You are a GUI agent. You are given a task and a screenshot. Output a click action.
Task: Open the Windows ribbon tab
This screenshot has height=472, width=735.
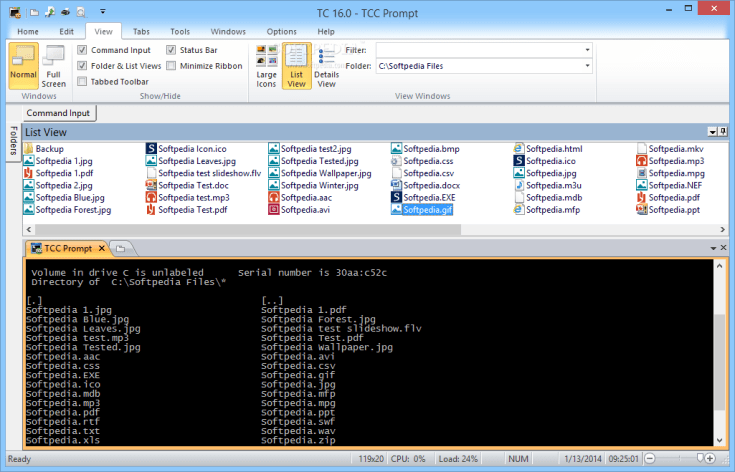(228, 31)
